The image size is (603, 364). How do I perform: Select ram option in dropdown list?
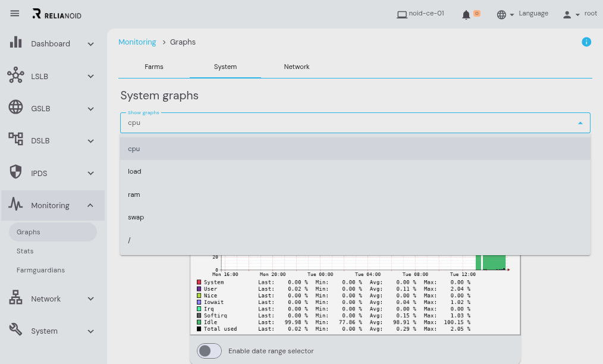[x=355, y=194]
